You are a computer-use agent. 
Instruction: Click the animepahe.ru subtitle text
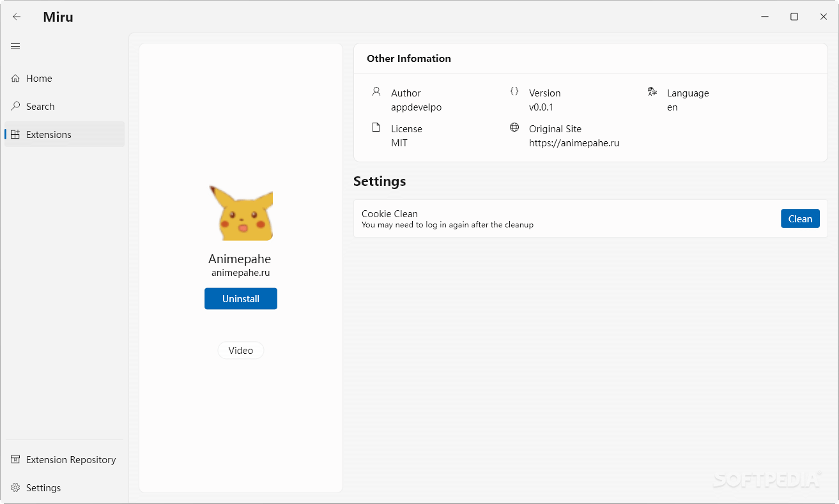click(241, 273)
